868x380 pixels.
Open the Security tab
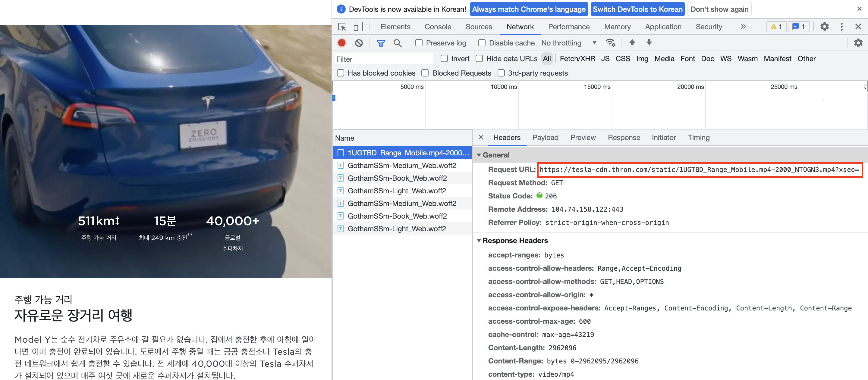[709, 26]
